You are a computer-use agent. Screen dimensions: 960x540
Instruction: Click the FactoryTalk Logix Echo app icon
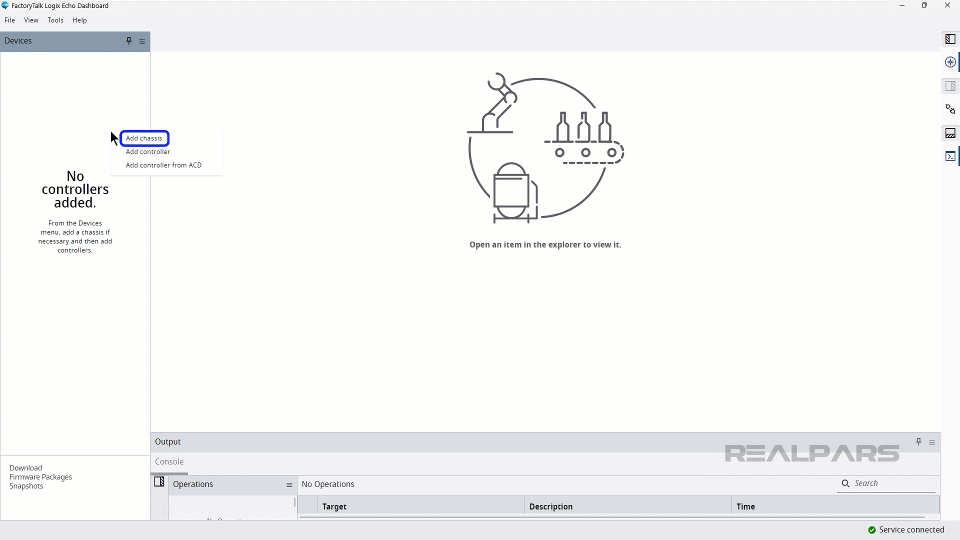pyautogui.click(x=5, y=6)
